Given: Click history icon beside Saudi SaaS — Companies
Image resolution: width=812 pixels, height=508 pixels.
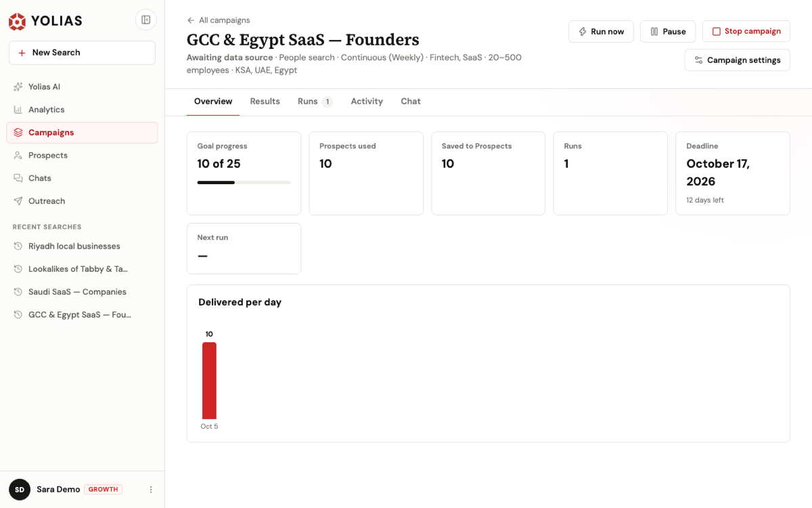Looking at the screenshot, I should (18, 292).
